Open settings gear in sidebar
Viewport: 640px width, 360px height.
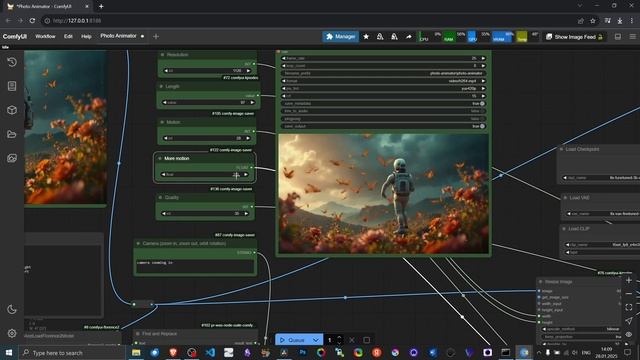[12, 333]
